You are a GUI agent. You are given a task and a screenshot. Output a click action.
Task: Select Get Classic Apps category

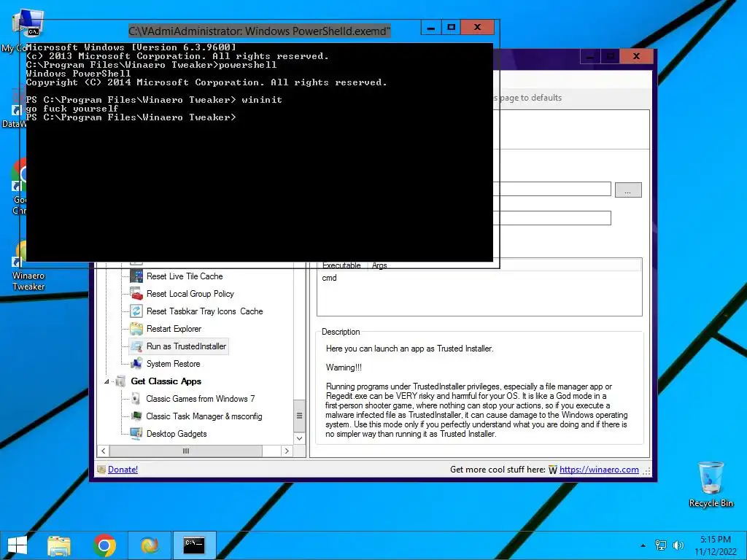166,381
